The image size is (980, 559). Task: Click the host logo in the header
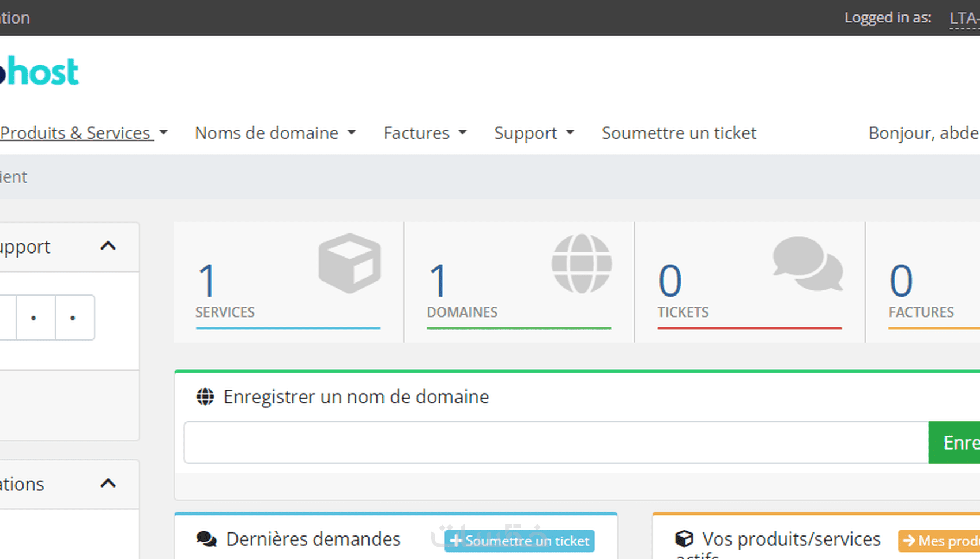pos(39,71)
